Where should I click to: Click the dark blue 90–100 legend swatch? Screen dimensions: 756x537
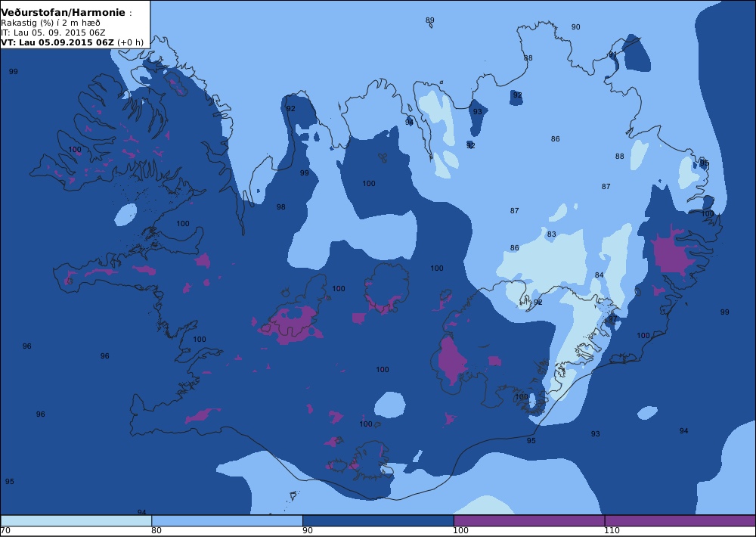(x=378, y=520)
